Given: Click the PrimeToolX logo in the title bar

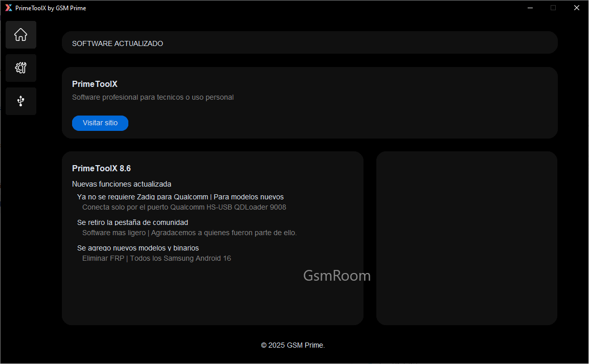Looking at the screenshot, I should [x=8, y=8].
